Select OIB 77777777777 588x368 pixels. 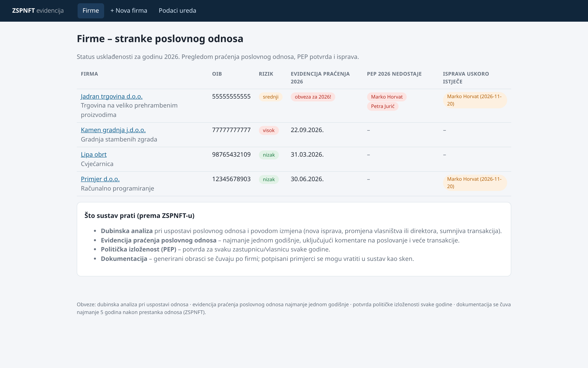(x=231, y=130)
